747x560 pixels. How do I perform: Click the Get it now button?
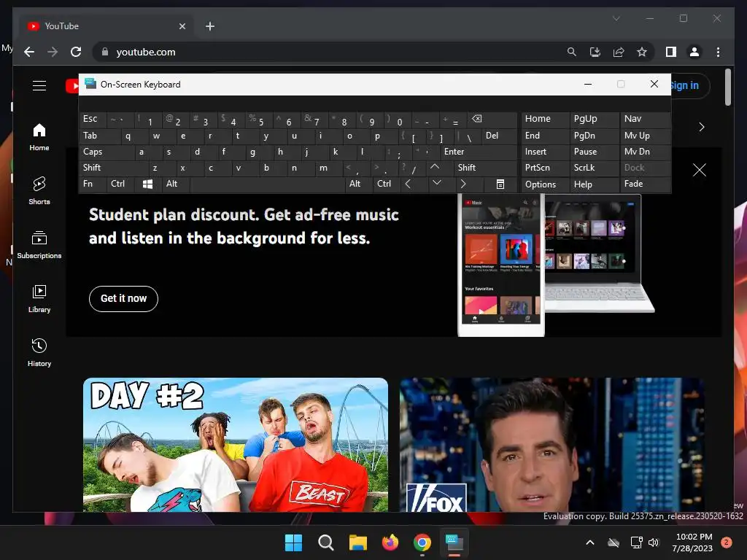click(x=123, y=298)
